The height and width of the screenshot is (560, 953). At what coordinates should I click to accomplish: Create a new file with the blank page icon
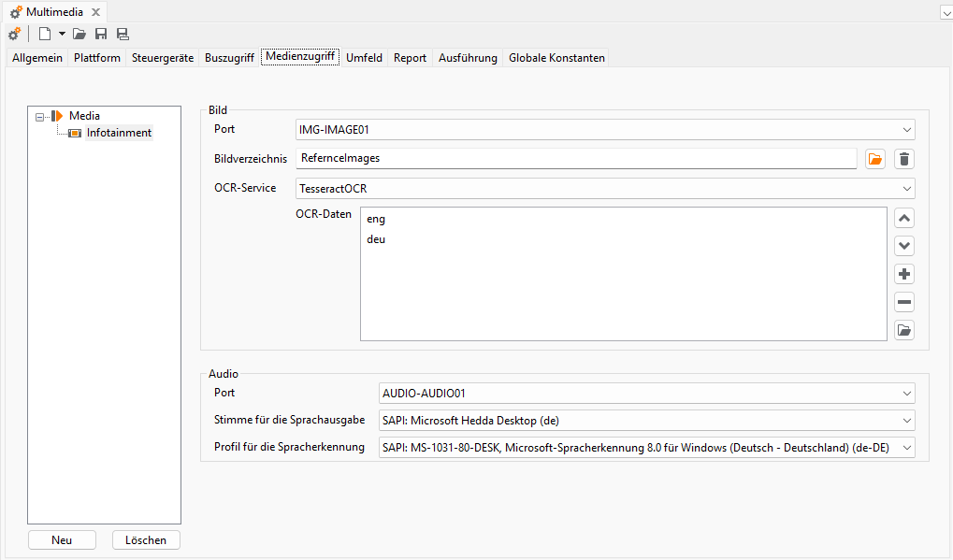pos(45,34)
